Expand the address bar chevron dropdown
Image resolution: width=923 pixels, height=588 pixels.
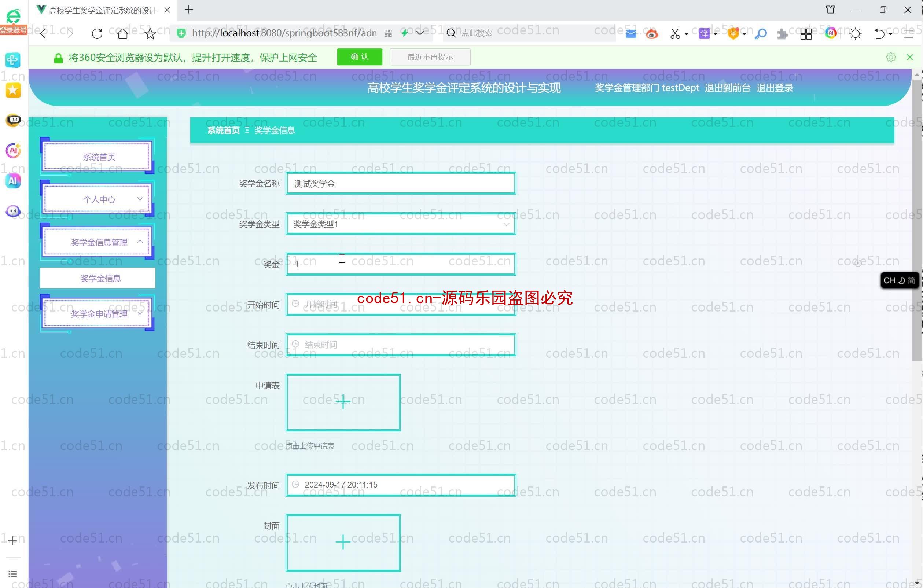420,33
